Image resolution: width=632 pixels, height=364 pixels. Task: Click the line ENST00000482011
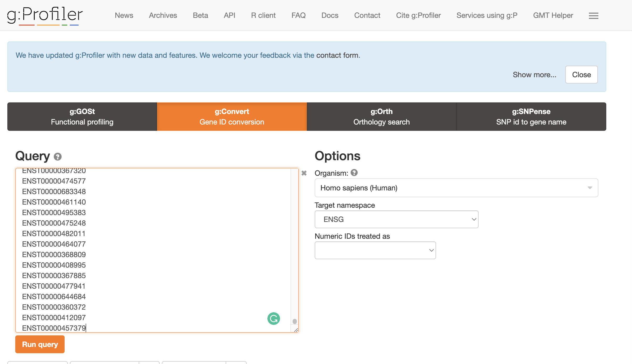[54, 233]
